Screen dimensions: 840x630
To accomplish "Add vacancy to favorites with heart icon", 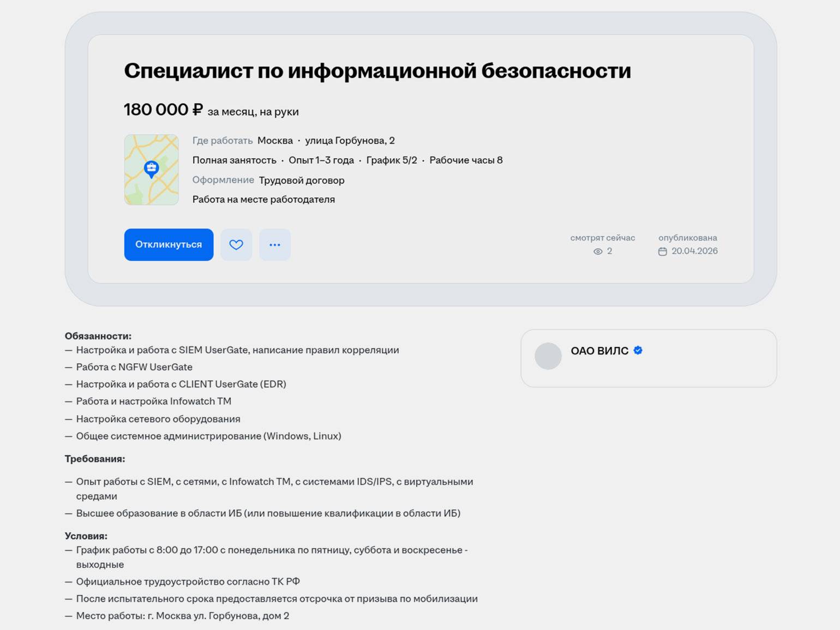I will pos(236,245).
